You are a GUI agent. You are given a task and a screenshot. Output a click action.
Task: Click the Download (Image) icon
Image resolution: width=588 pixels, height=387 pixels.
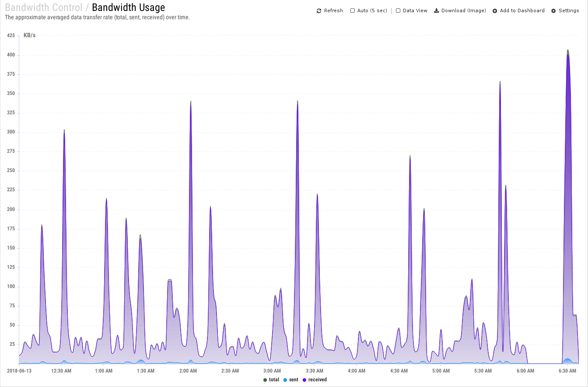coord(436,11)
